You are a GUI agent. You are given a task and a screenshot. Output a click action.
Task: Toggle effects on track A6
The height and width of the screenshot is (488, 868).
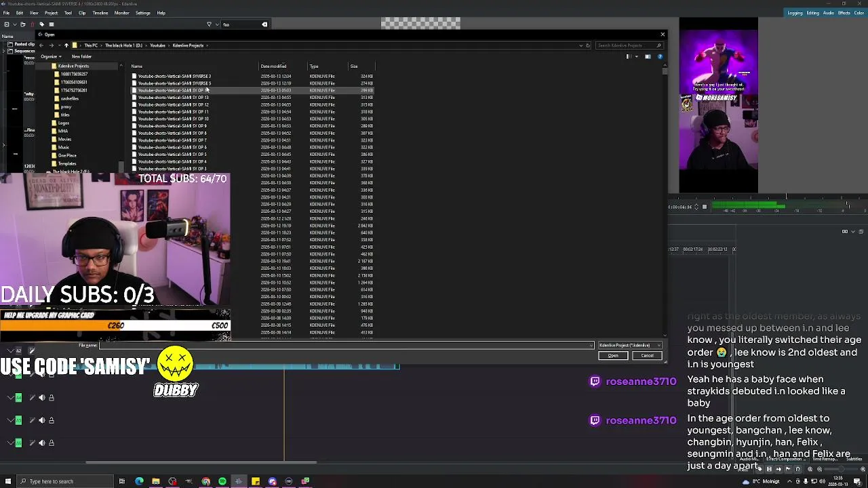click(32, 443)
